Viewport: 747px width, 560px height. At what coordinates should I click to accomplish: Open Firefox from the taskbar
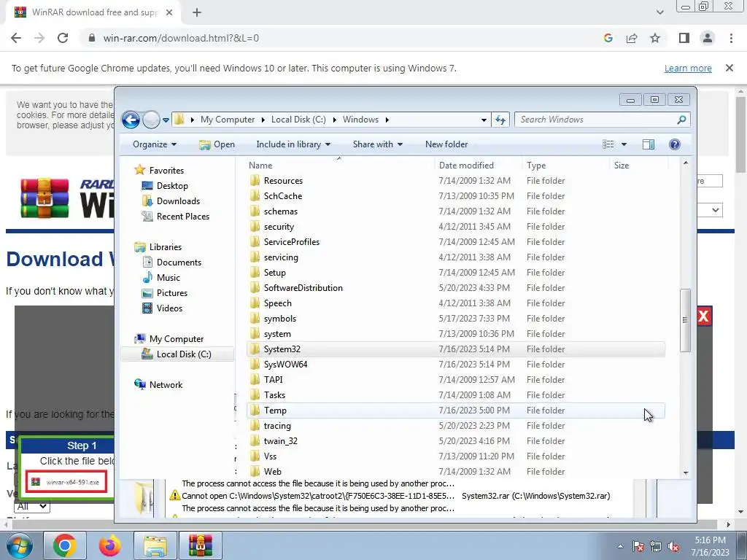(x=110, y=545)
